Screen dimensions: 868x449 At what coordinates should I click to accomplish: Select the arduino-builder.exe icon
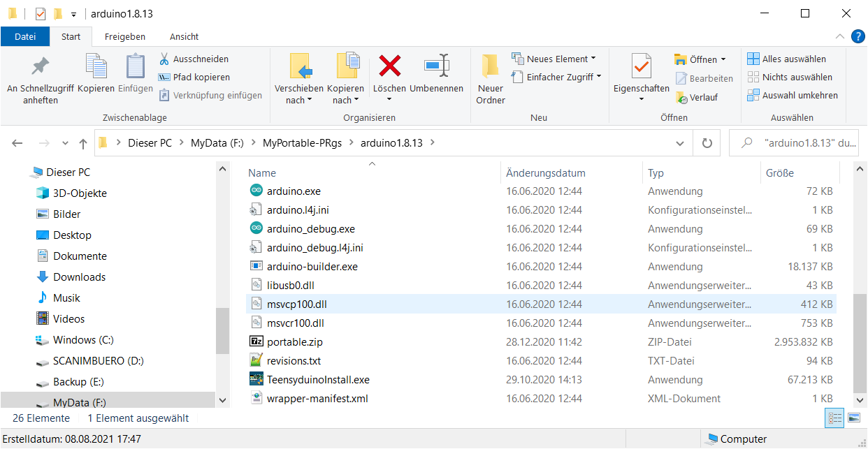pyautogui.click(x=256, y=266)
